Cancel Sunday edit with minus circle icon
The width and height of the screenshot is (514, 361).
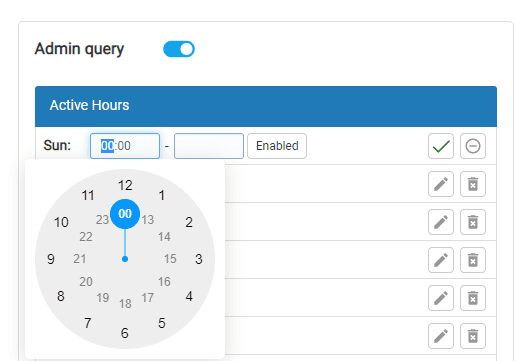[473, 146]
